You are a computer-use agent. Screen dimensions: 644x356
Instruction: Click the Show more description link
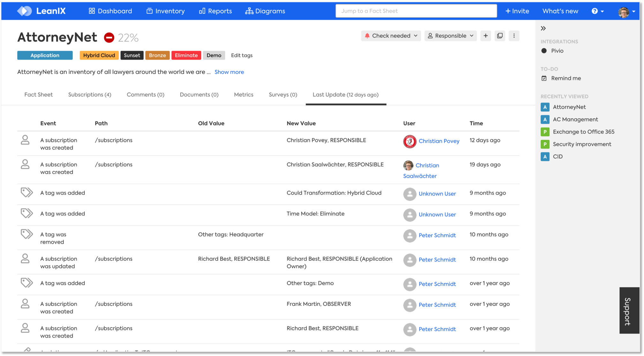(229, 72)
